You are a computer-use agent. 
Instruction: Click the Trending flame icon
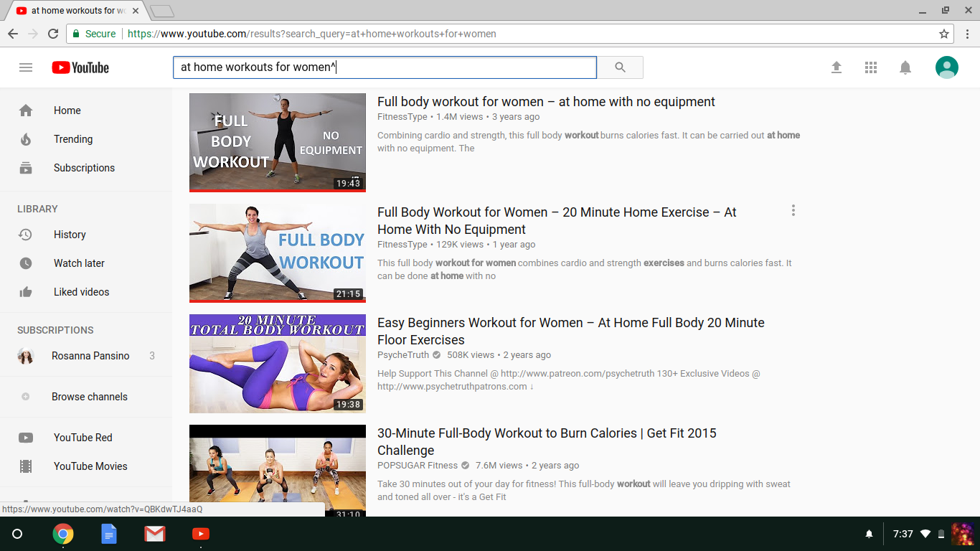tap(26, 139)
